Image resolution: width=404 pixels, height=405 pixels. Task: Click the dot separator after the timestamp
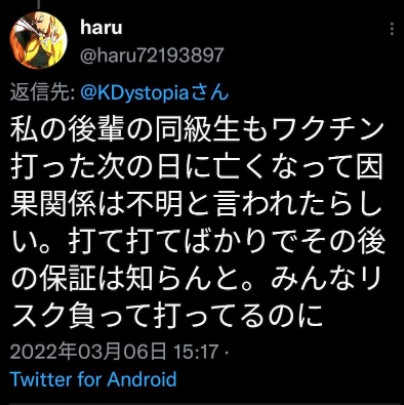(227, 352)
